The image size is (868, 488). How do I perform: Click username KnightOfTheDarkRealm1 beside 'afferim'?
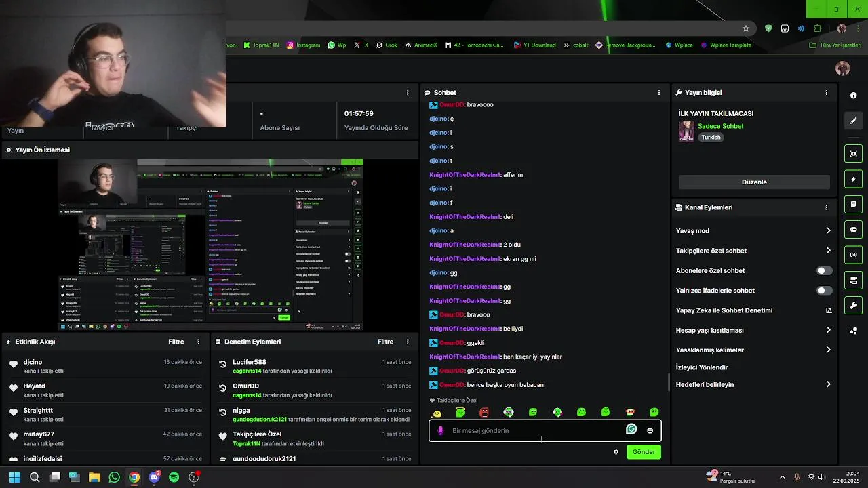pos(465,175)
